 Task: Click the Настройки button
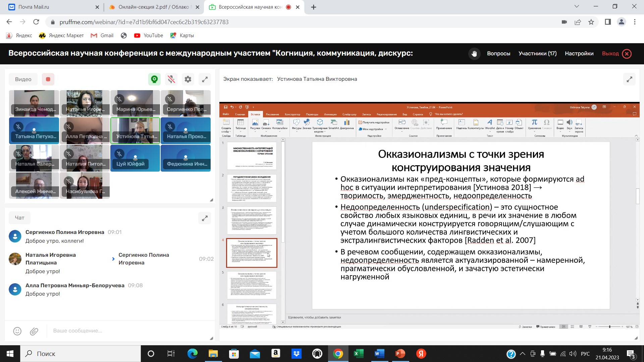click(579, 54)
